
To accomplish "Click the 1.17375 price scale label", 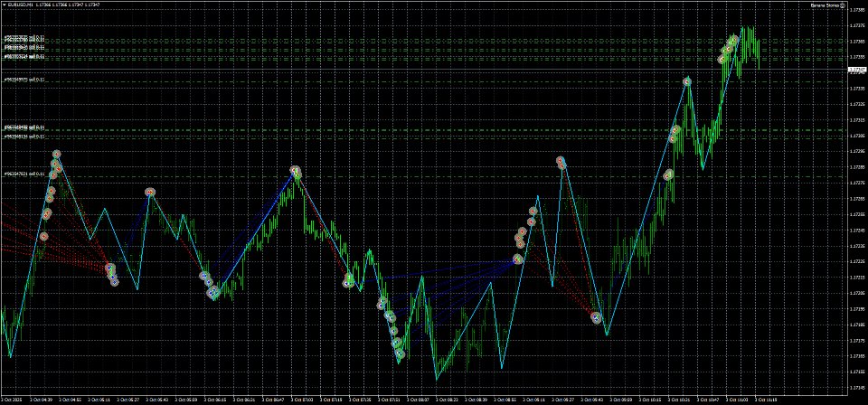I will [857, 25].
